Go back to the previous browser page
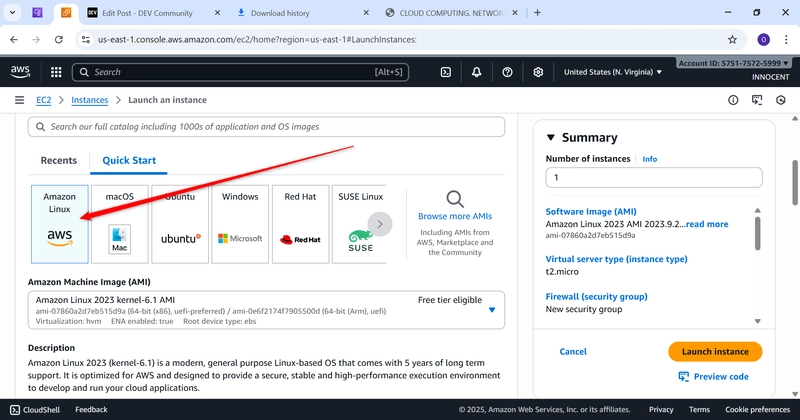 [x=14, y=39]
